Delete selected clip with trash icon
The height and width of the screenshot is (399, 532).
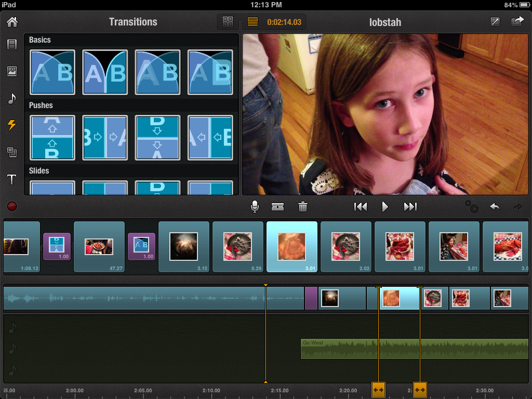[x=303, y=207]
